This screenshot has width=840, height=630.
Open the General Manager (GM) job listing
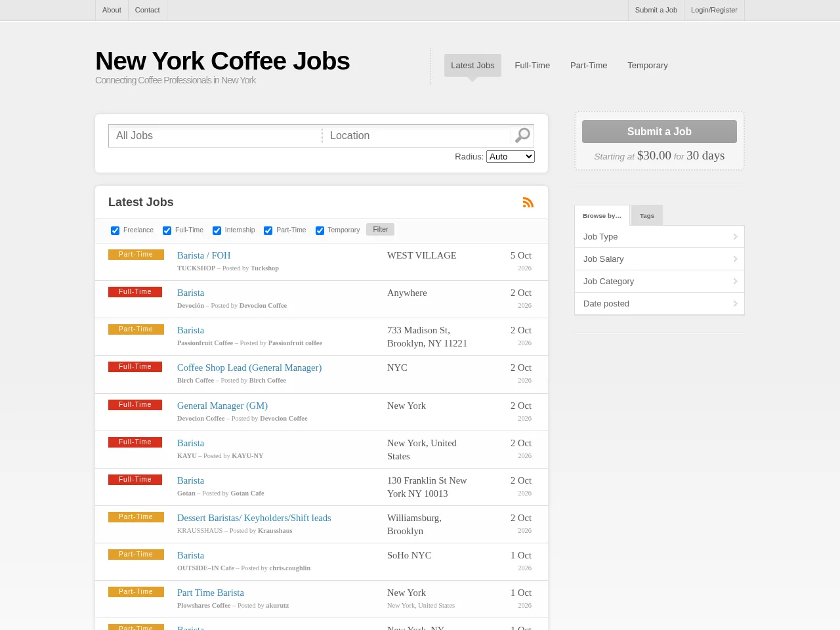[222, 406]
